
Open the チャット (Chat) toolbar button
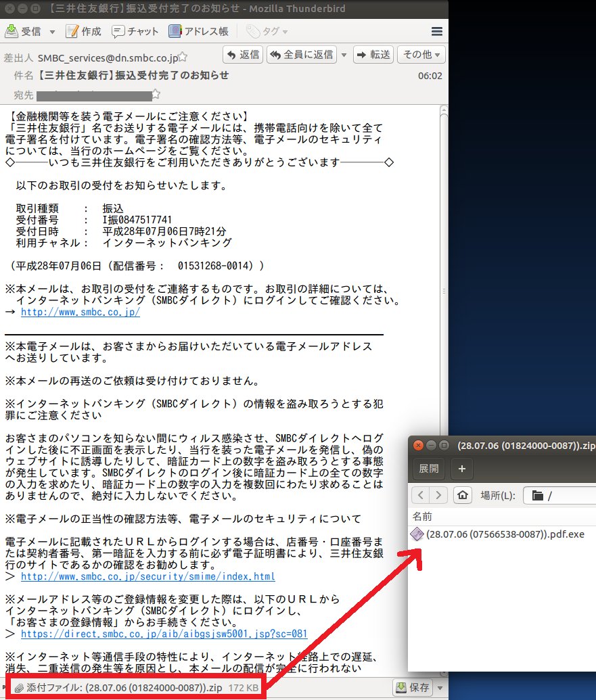(135, 31)
